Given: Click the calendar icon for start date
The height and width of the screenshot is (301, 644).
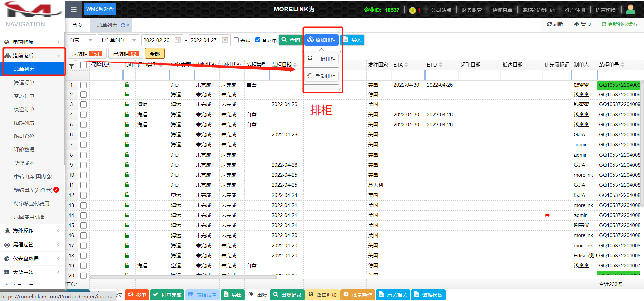Looking at the screenshot, I should click(x=178, y=40).
